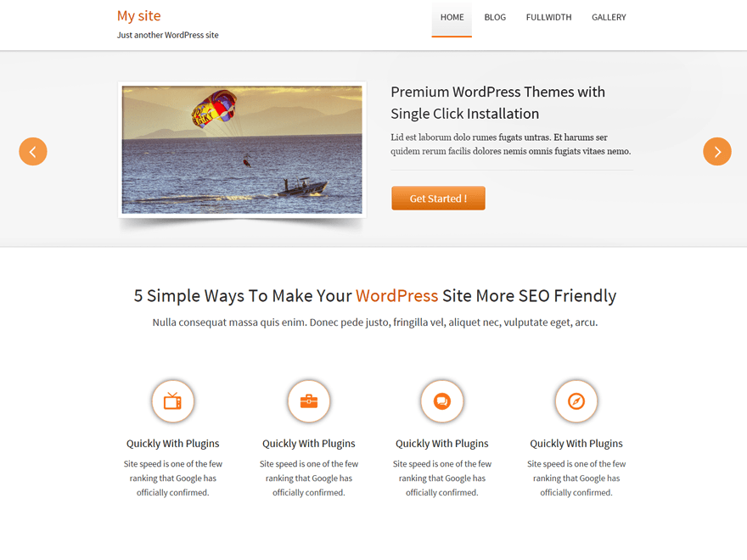Open the Gallery page
Image resolution: width=747 pixels, height=560 pixels.
tap(609, 17)
